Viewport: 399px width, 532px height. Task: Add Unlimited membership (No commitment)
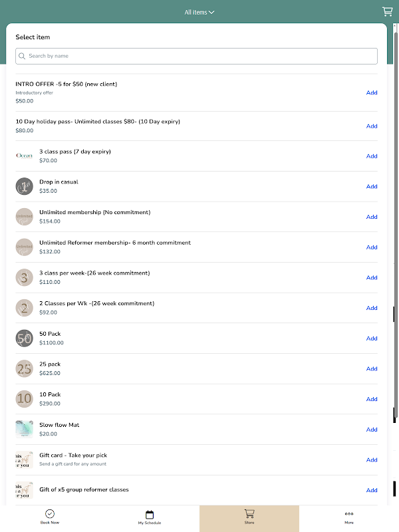[x=372, y=217]
